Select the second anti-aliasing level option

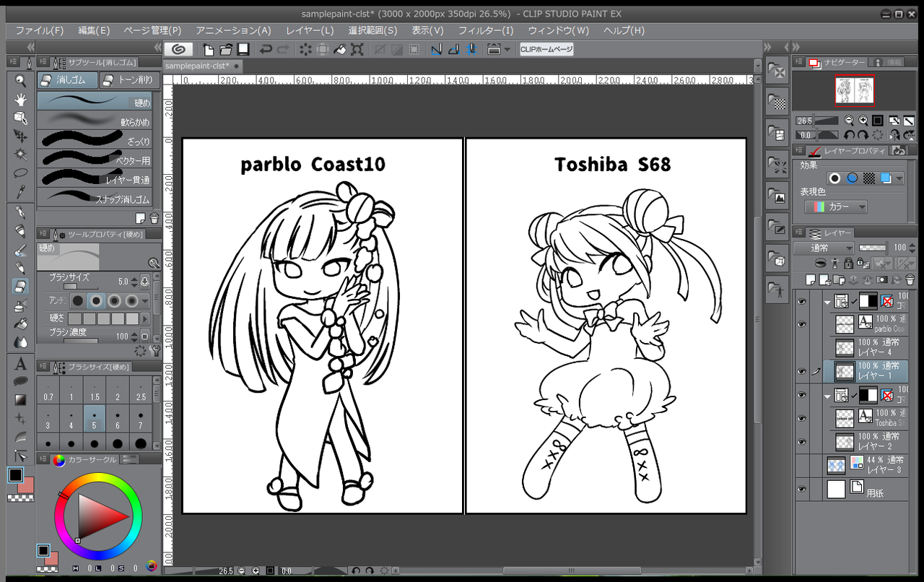click(95, 300)
